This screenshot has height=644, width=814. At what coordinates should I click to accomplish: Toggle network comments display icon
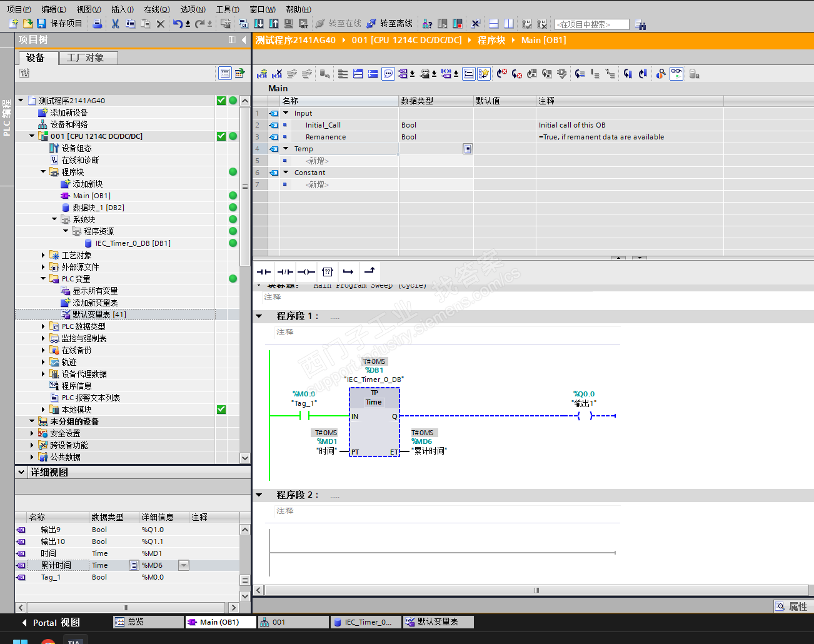[388, 74]
